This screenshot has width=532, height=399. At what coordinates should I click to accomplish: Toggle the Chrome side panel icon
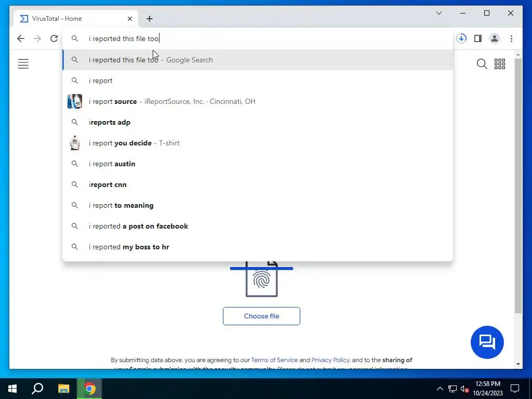478,38
